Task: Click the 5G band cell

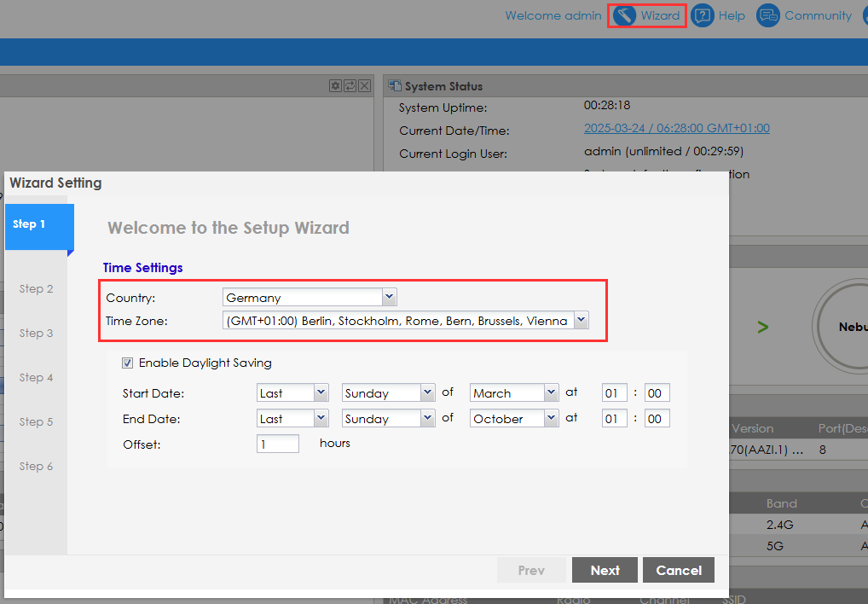Action: [x=775, y=546]
